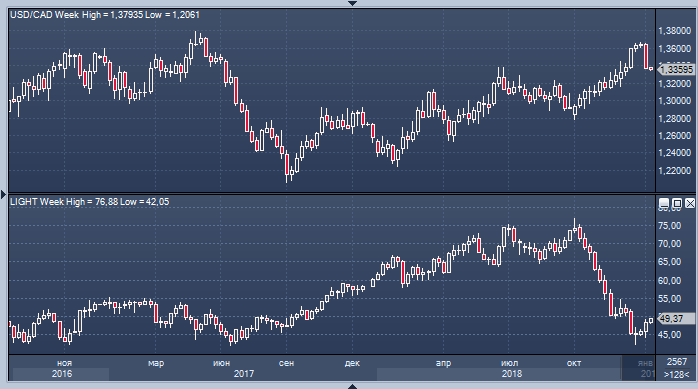The width and height of the screenshot is (698, 389).
Task: Select the 2018 year segment on timeline
Action: (x=511, y=374)
